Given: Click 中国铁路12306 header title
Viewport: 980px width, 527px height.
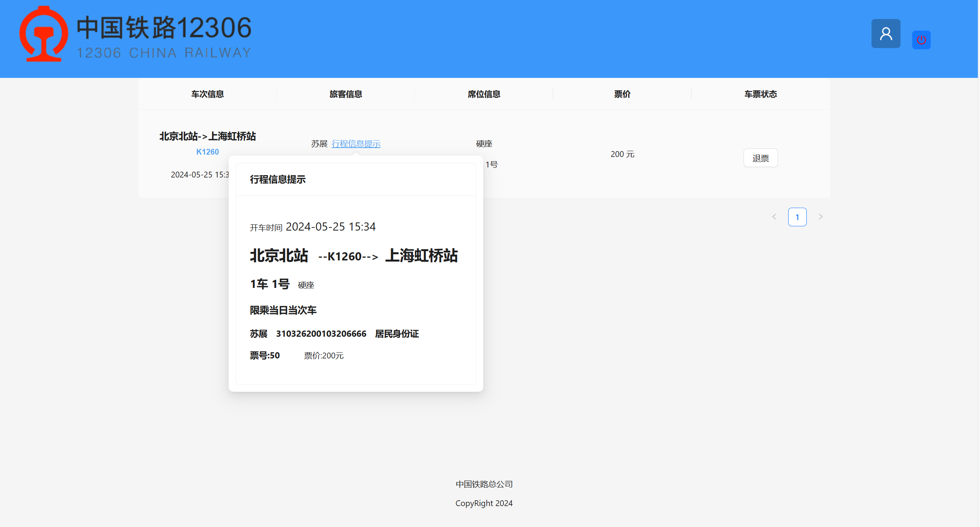Looking at the screenshot, I should pos(164,28).
